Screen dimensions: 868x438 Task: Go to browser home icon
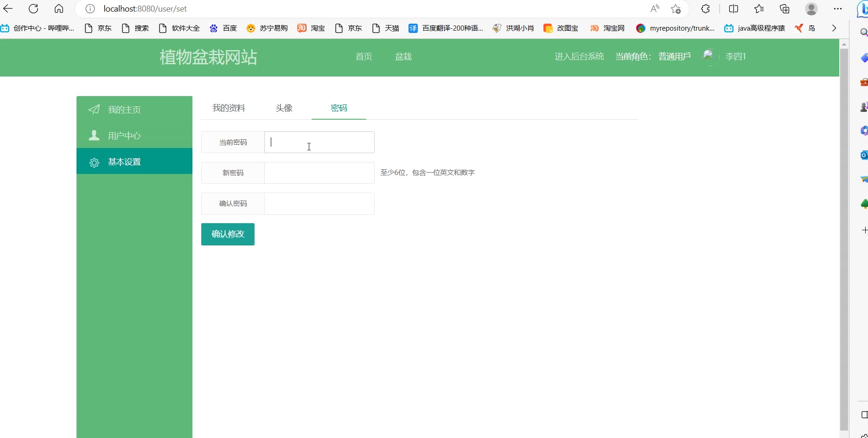click(x=59, y=8)
